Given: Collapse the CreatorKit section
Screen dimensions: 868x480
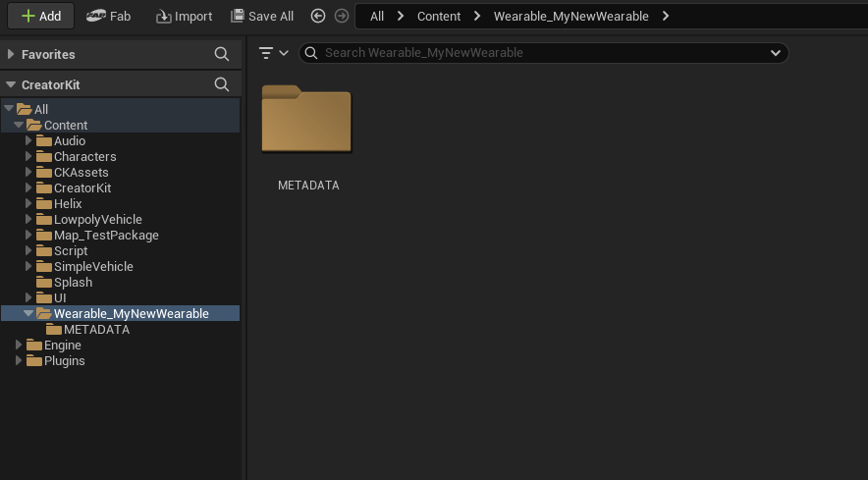Looking at the screenshot, I should click(11, 85).
